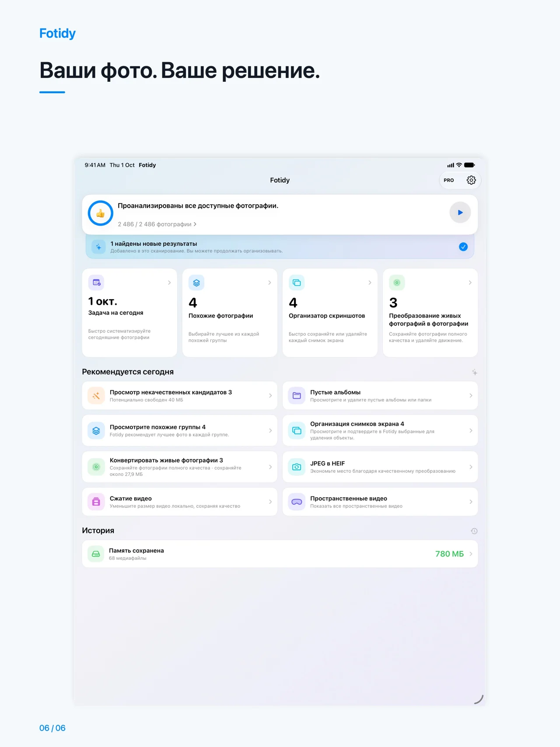Expand the Задача на сегодня card chevron
Screen dimensions: 560x747
(169, 283)
